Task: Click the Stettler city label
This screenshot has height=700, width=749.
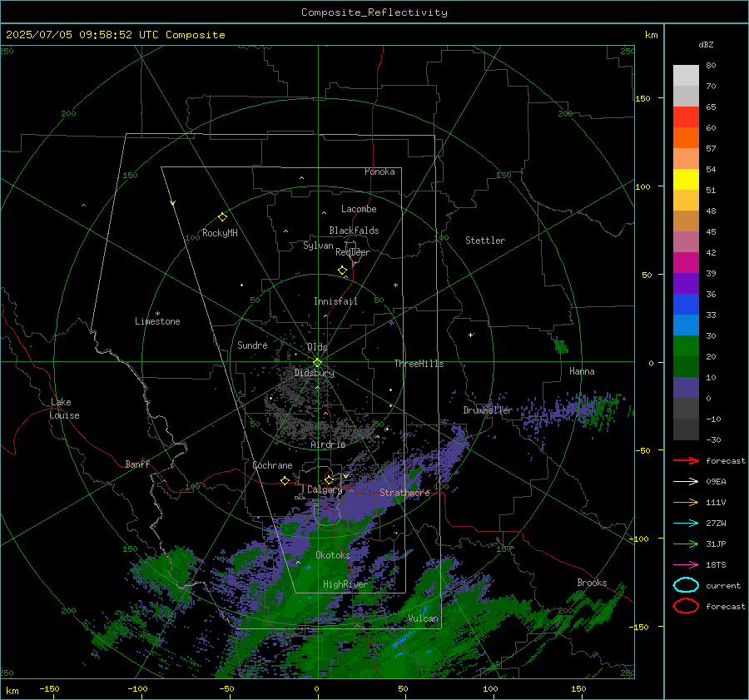Action: (485, 241)
